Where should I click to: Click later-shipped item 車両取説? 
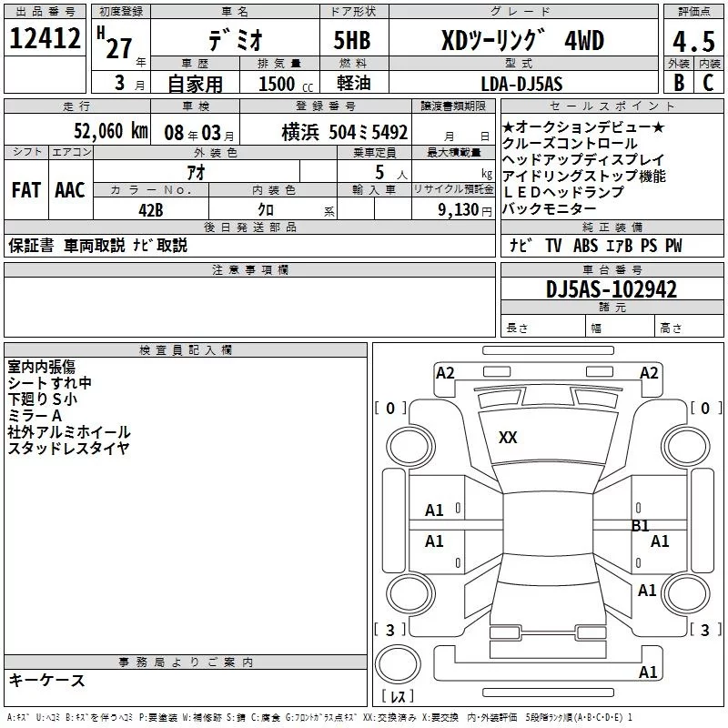coord(95,245)
